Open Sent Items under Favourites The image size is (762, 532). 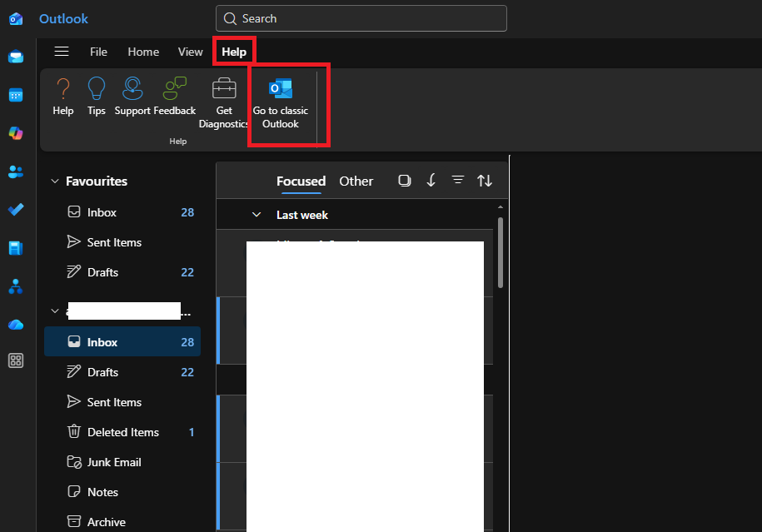[x=122, y=242]
